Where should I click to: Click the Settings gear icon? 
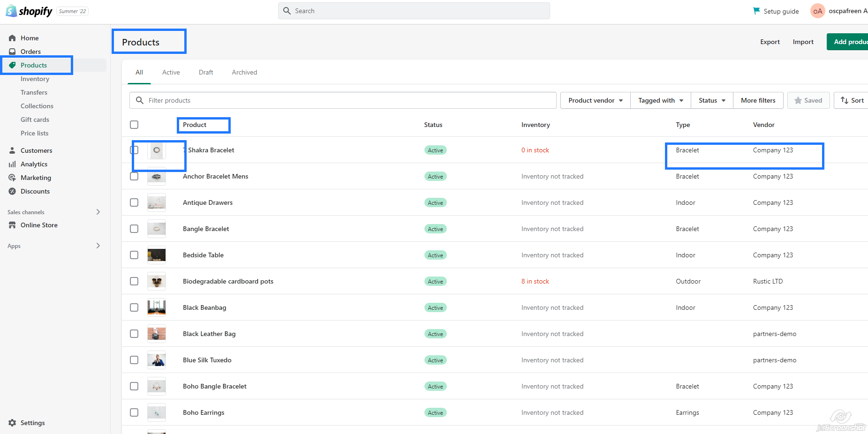[x=12, y=423]
